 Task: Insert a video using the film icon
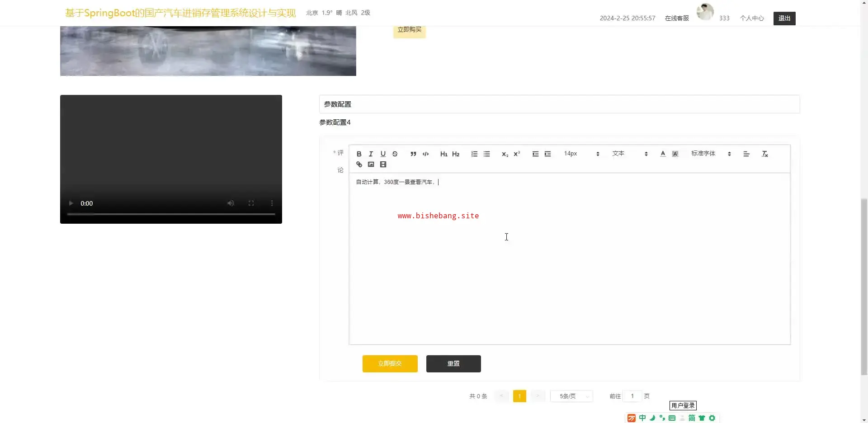tap(383, 164)
